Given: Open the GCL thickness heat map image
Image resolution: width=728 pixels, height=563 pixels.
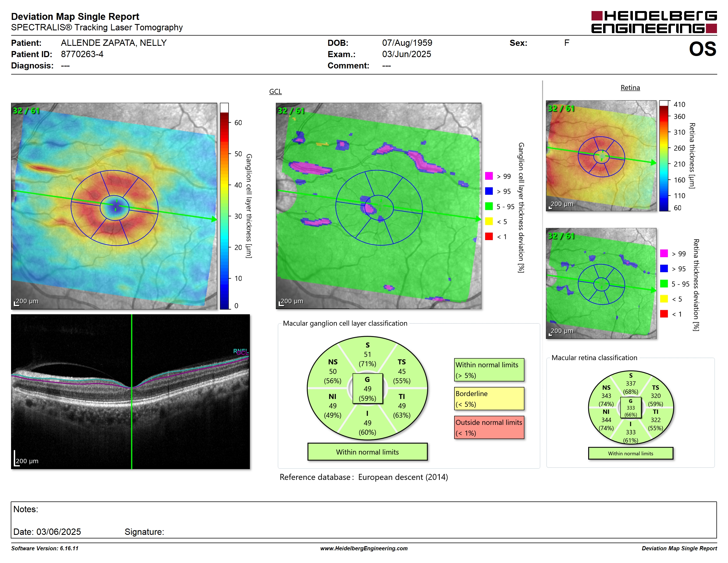Looking at the screenshot, I should [114, 206].
